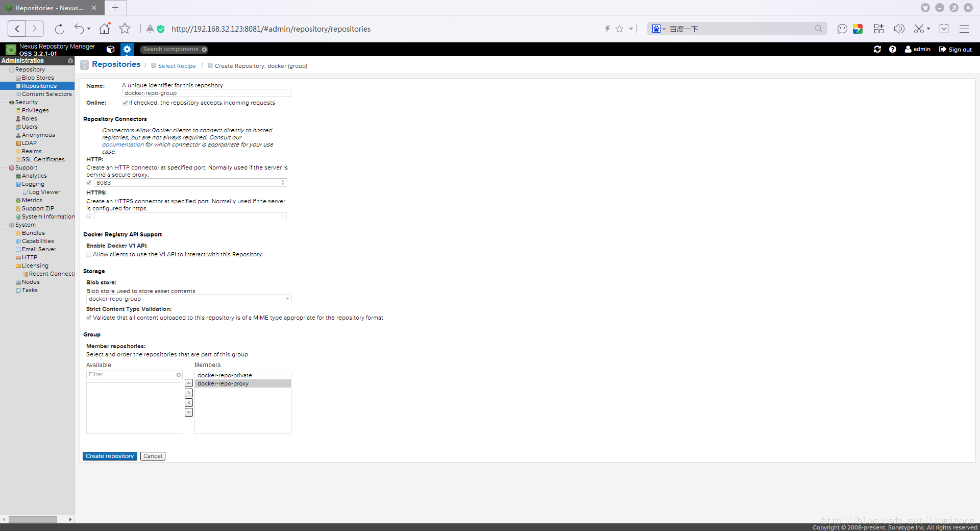Go to Repositories breadcrumb heading
Viewport: 980px width, 531px height.
click(x=116, y=64)
